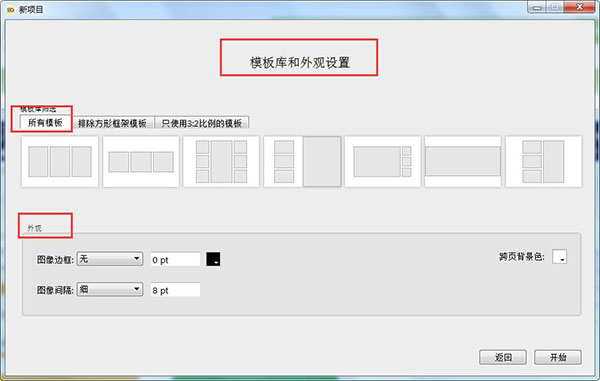This screenshot has height=381, width=600.
Task: Choose wide image with three side thumbnails template
Action: [383, 161]
